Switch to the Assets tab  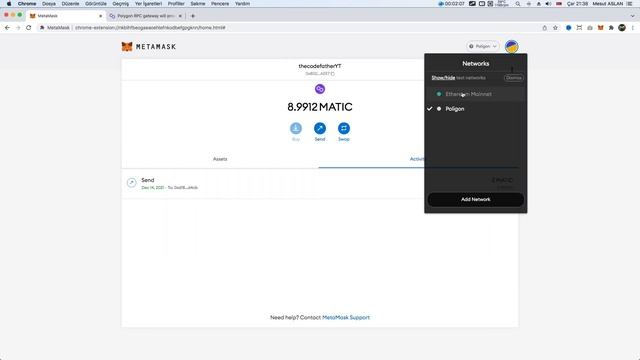(x=220, y=159)
